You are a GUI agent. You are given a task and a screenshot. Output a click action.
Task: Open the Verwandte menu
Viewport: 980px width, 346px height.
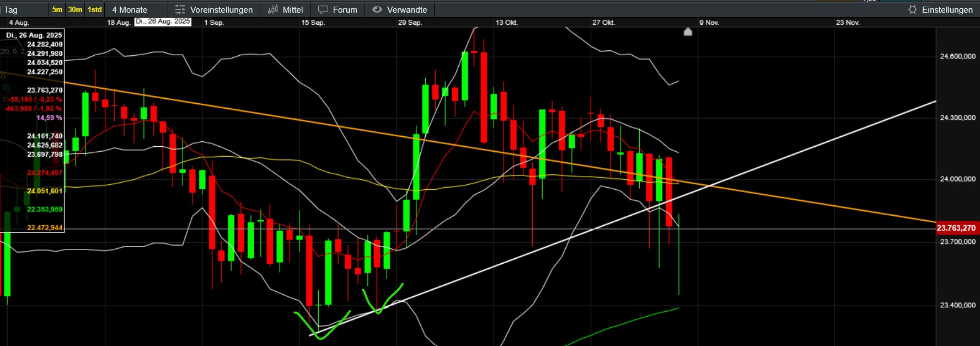[x=407, y=10]
